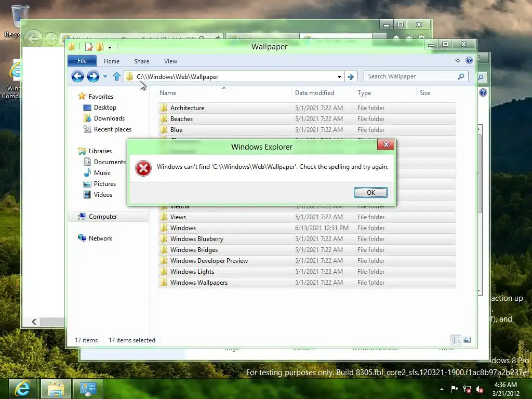Open Downloads under Favorites
Screen dimensions: 532x399
109,118
